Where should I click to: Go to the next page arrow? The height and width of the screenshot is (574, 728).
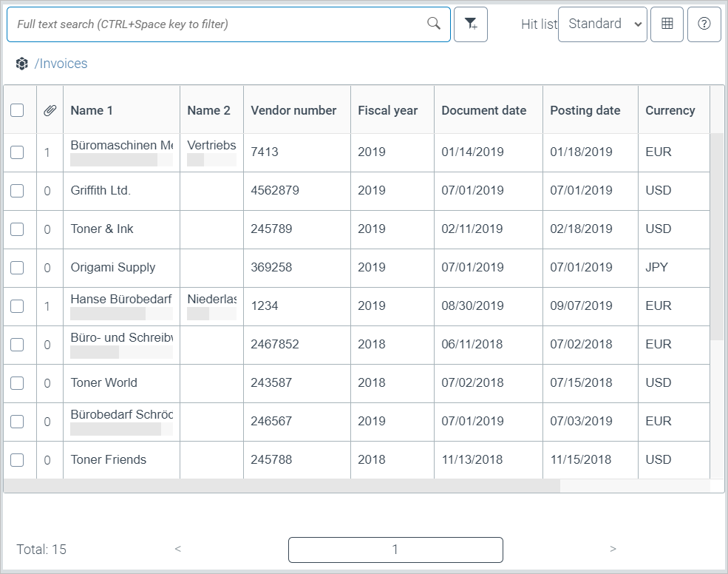tap(613, 549)
